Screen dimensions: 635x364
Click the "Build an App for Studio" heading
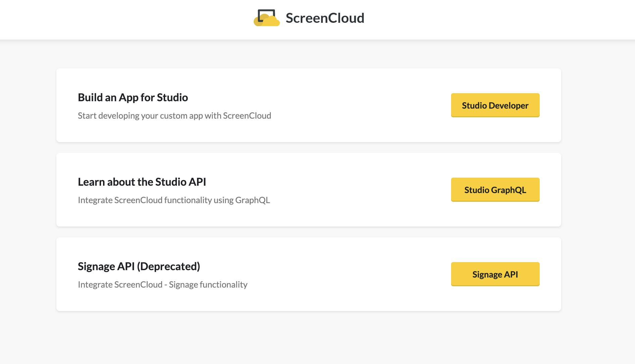click(133, 98)
